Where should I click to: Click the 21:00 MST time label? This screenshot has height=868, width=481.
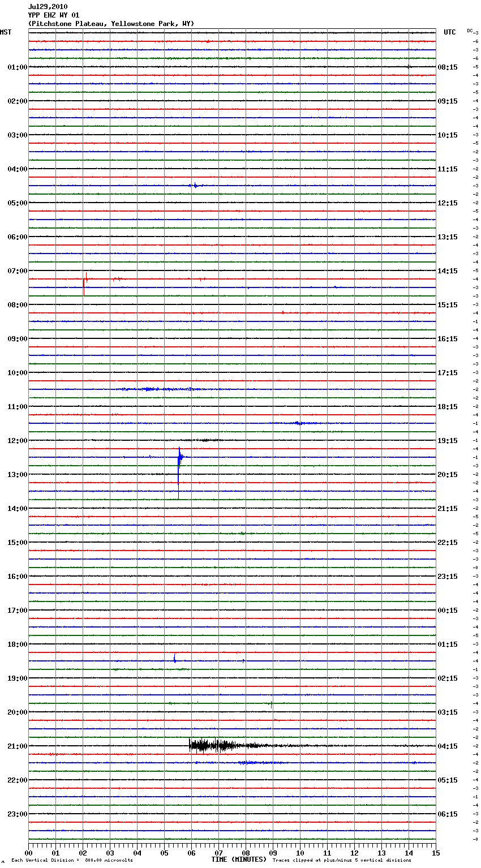(x=18, y=746)
